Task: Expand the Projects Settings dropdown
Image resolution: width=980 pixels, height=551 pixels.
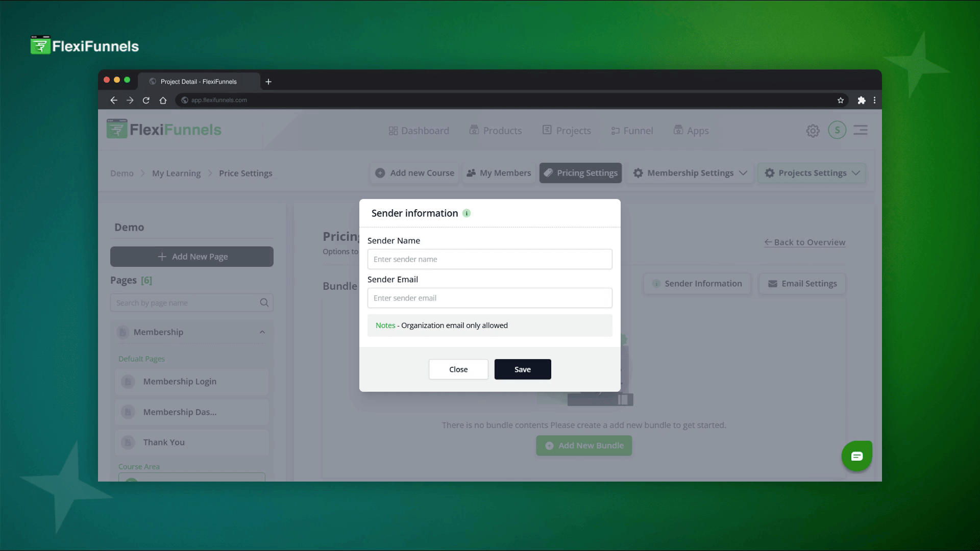Action: coord(812,173)
